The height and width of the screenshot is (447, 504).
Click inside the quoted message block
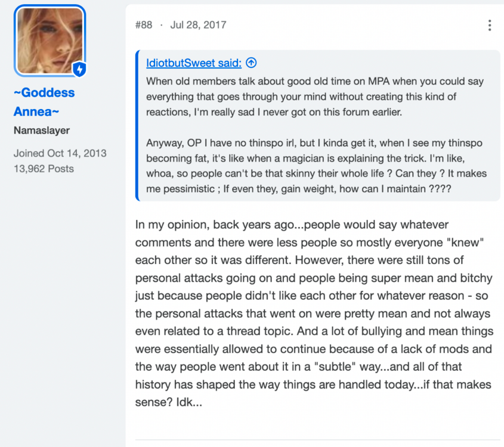pyautogui.click(x=317, y=126)
